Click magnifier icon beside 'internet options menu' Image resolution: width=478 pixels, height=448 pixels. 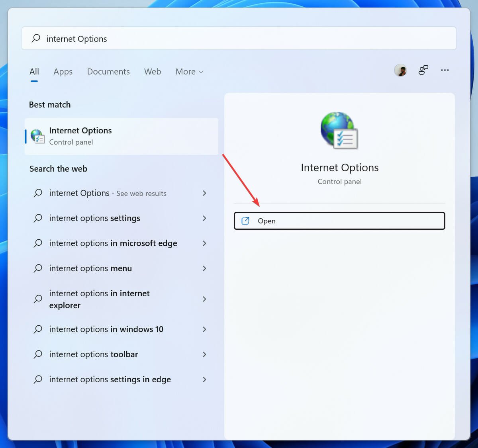(38, 268)
